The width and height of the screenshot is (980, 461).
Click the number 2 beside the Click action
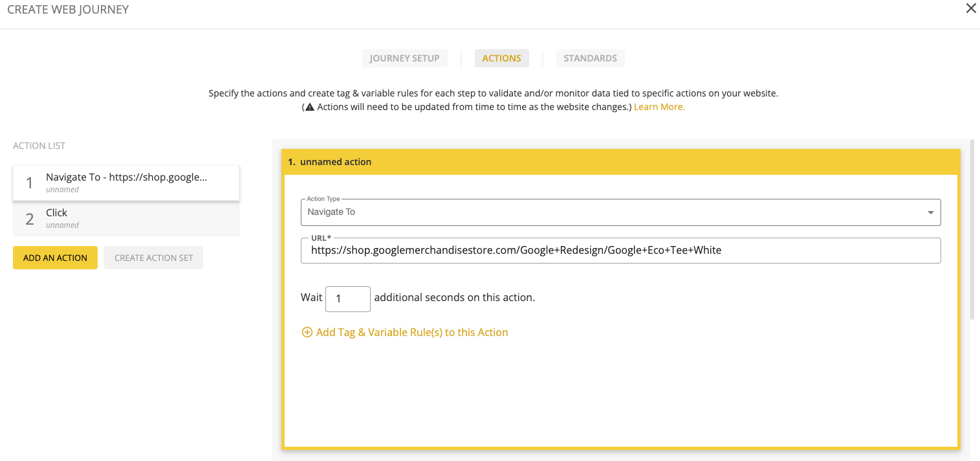30,219
